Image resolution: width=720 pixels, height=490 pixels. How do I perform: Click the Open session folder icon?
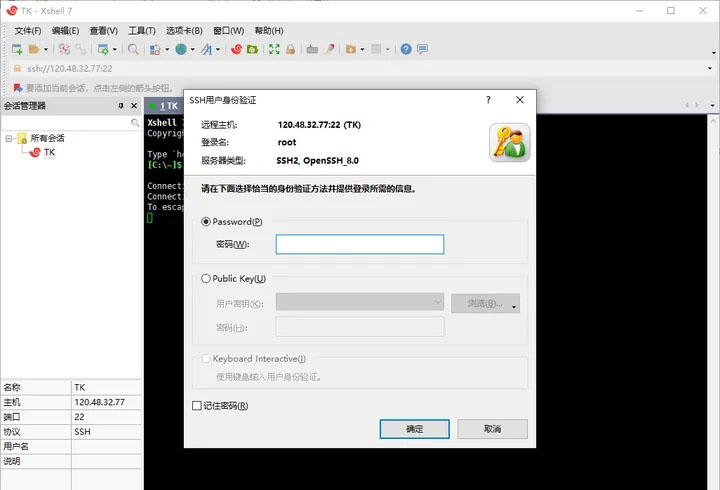point(34,49)
